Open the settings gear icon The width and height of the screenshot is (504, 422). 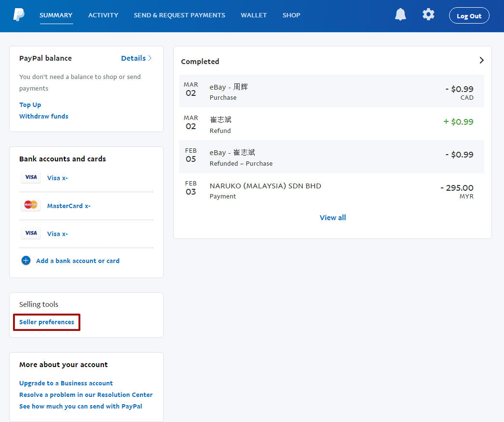[x=428, y=15]
